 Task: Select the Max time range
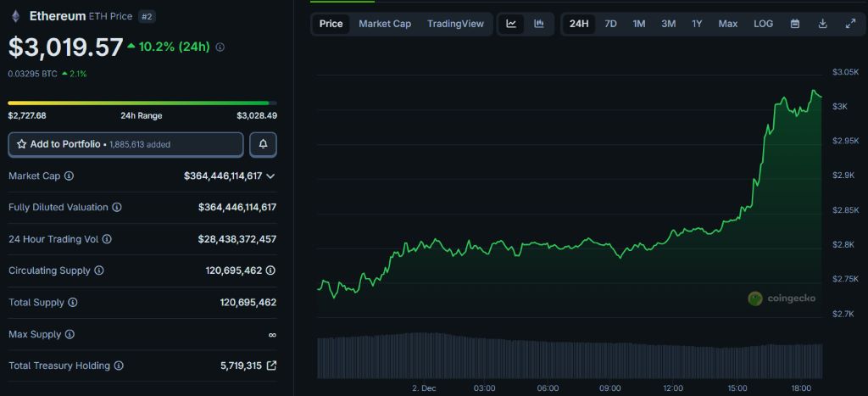coord(727,24)
